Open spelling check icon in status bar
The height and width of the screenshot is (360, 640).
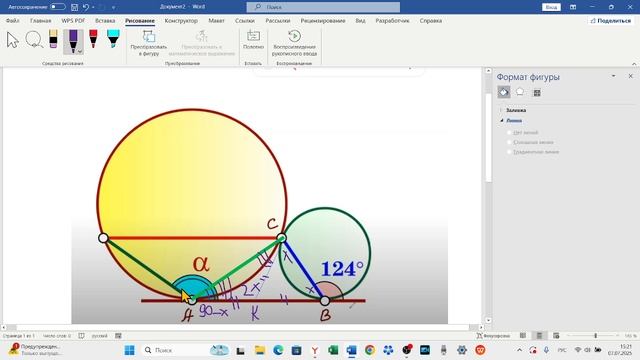[82, 336]
